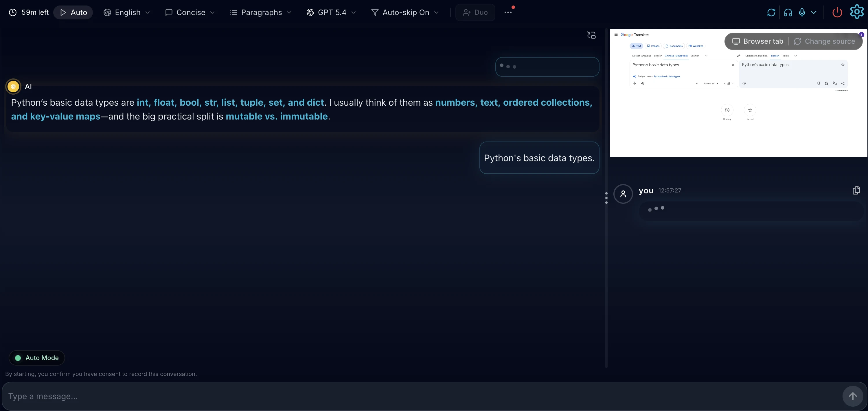Open the microphone options chevron
Screen dimensions: 868x411
[814, 12]
